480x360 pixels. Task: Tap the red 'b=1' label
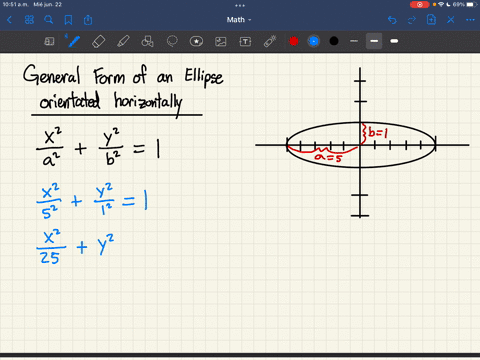click(378, 133)
